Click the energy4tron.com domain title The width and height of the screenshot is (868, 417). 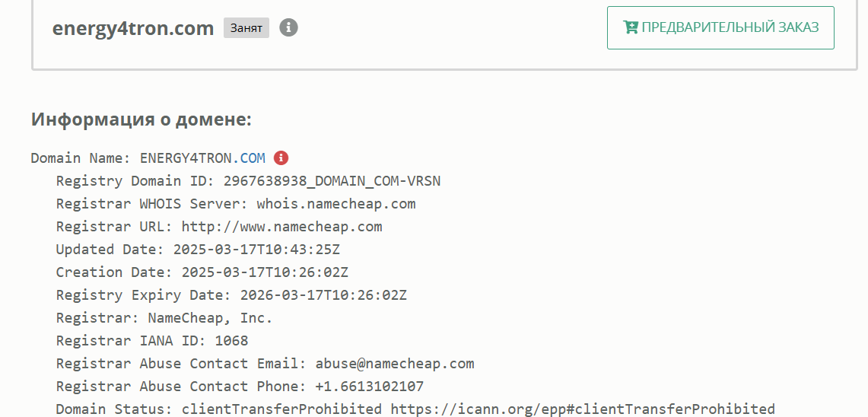point(133,28)
